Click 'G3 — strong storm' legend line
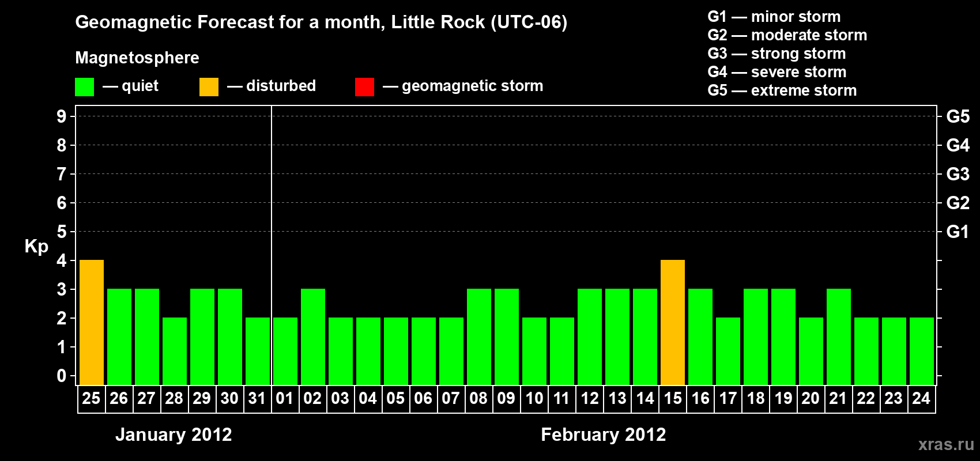 pyautogui.click(x=777, y=54)
